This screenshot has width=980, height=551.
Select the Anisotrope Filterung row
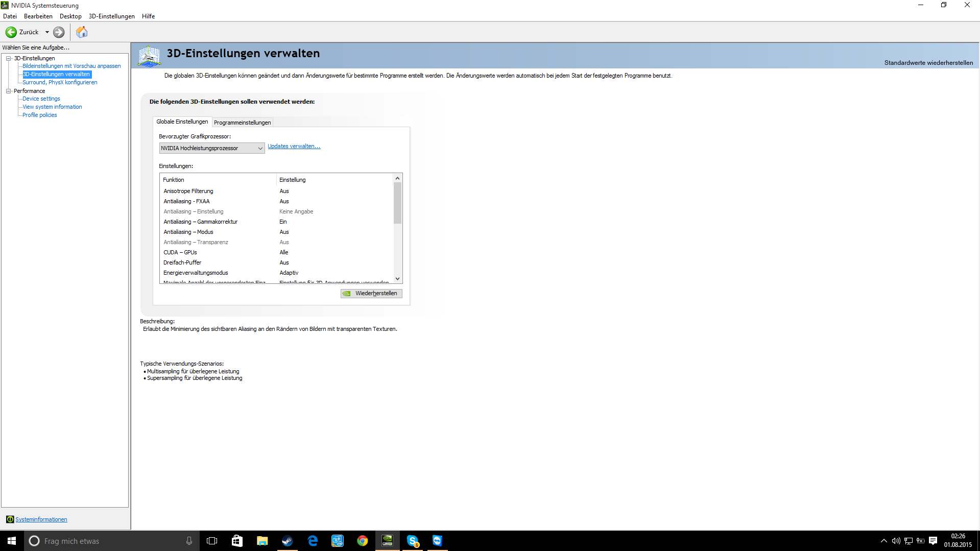277,191
